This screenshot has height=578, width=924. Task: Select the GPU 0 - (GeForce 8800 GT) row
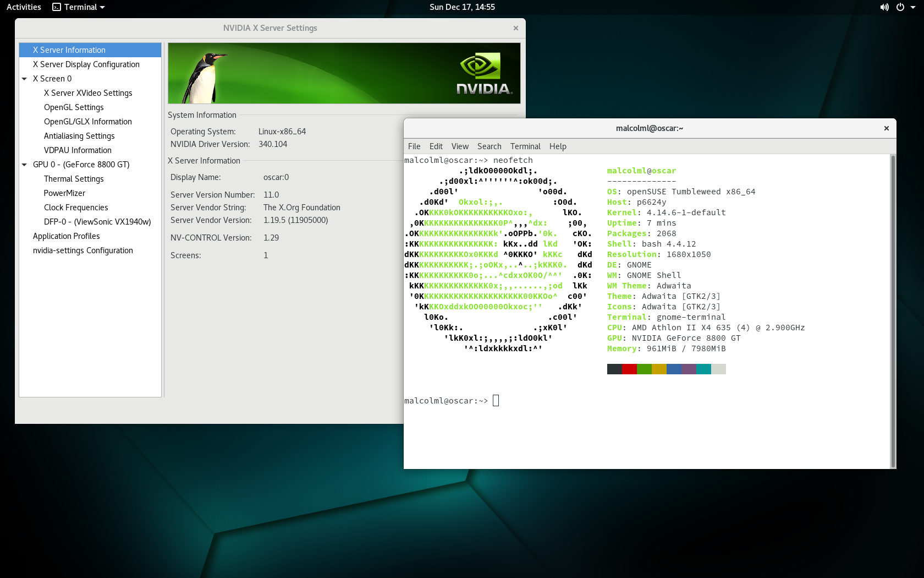click(x=90, y=165)
